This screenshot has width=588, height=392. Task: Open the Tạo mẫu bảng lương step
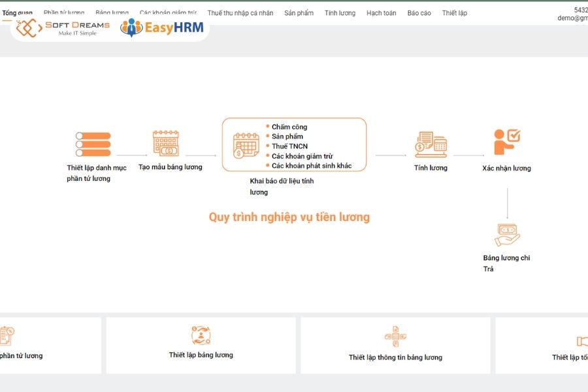click(x=171, y=167)
